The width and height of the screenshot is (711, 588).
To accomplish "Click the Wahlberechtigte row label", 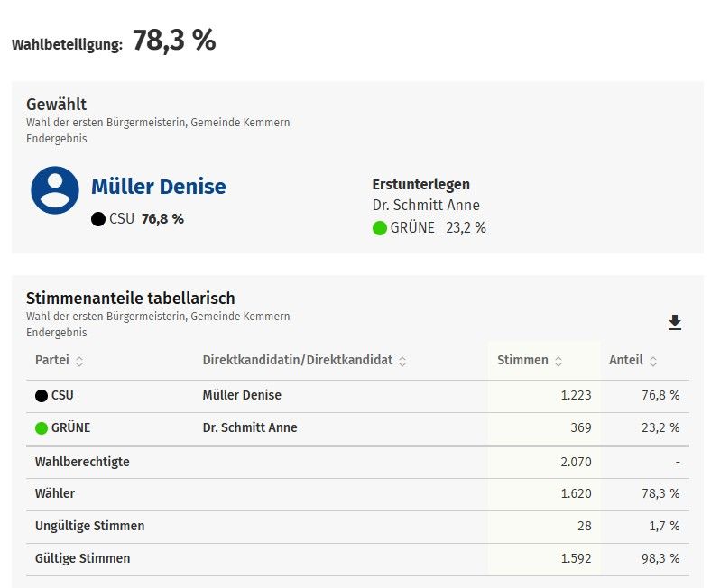I will tap(82, 462).
